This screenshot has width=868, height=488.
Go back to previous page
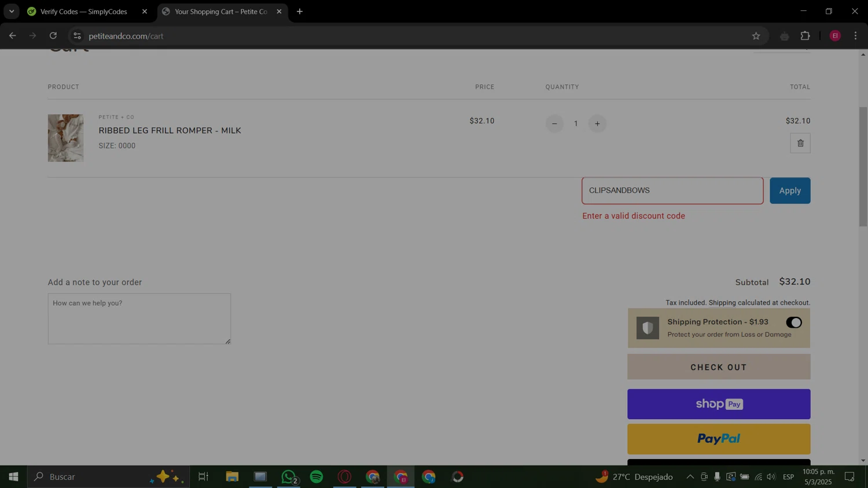coord(12,36)
